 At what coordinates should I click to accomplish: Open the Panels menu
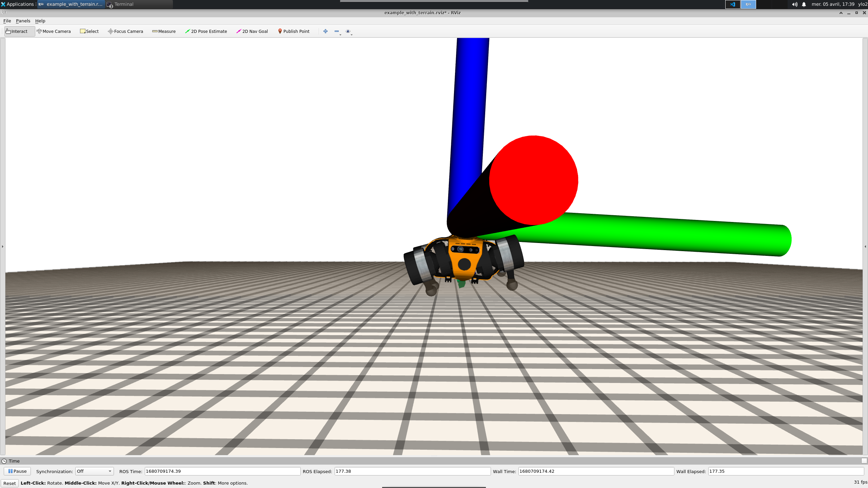(x=23, y=21)
